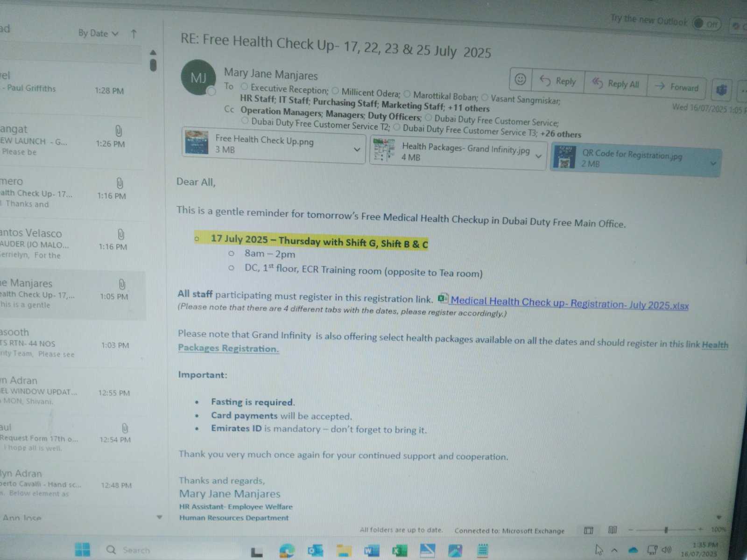Switch to Normal view in status bar
The image size is (747, 560).
click(589, 530)
